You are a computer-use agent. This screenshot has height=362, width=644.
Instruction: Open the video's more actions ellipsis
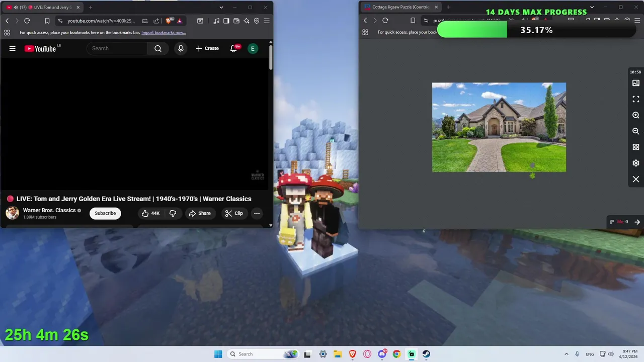click(x=257, y=213)
